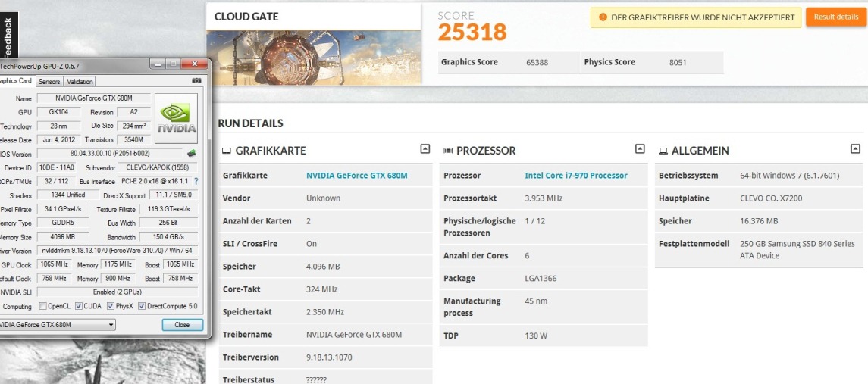
Task: Click the Prozessor chip icon
Action: [448, 151]
